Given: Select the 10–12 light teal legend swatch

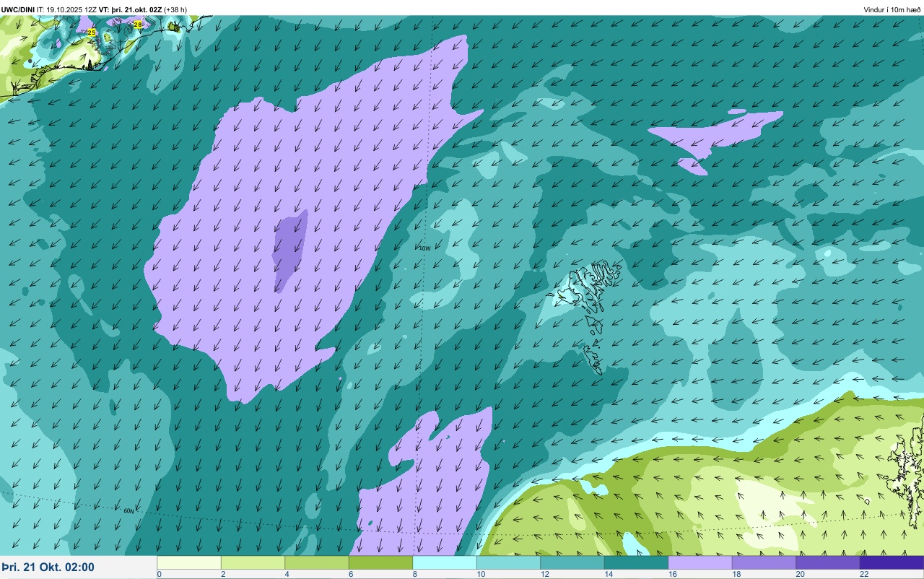Looking at the screenshot, I should pos(508,562).
